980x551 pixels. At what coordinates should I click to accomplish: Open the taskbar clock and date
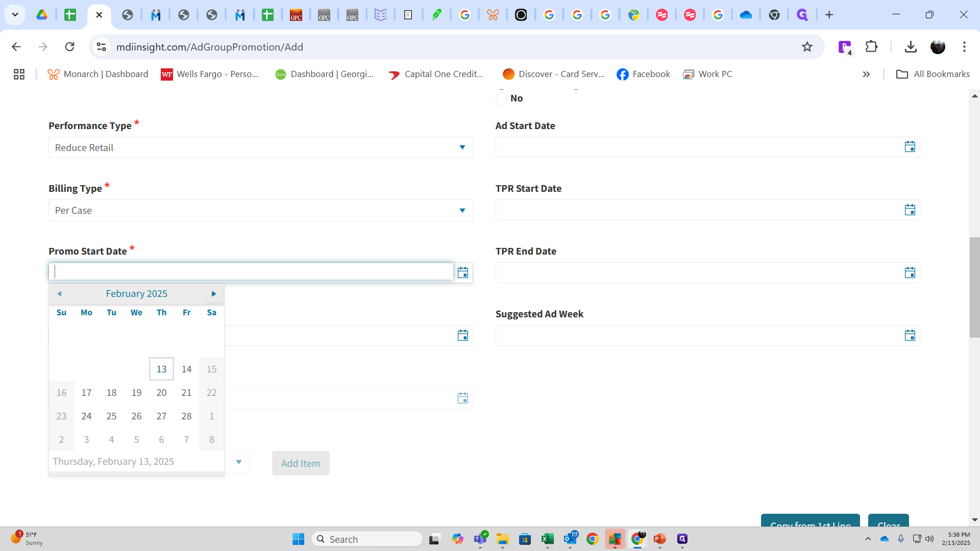pos(956,539)
